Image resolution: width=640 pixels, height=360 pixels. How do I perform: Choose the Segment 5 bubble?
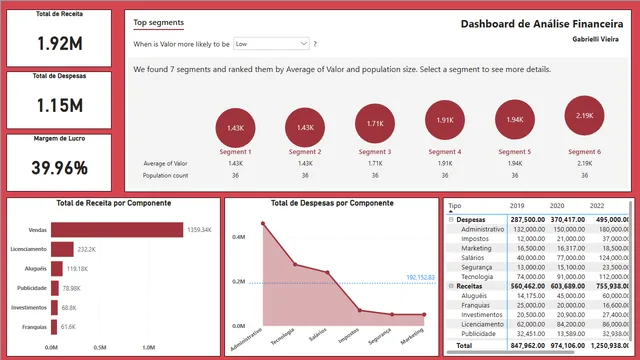click(515, 120)
